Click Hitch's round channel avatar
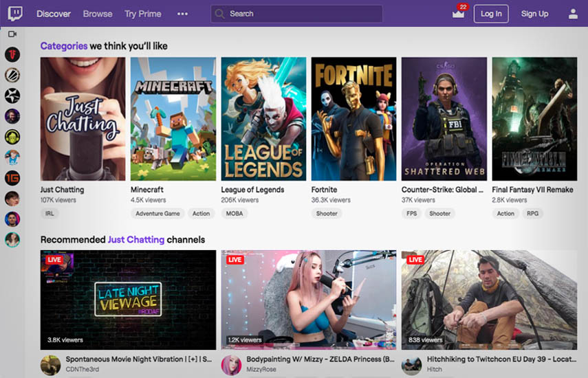The height and width of the screenshot is (378, 588). [411, 365]
